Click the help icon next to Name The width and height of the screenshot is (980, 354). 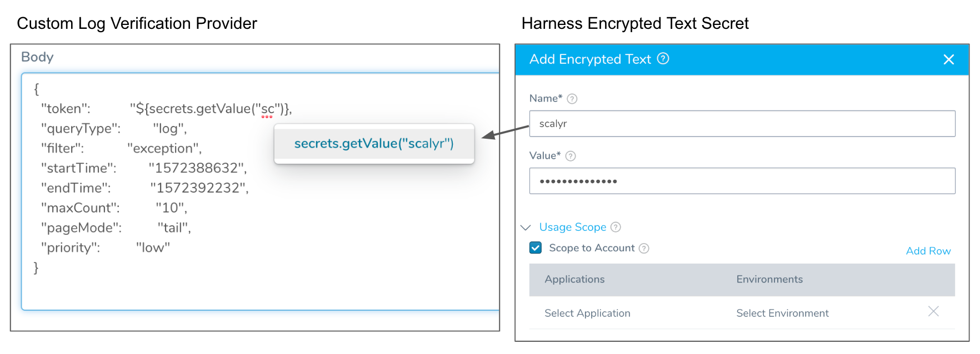point(572,99)
